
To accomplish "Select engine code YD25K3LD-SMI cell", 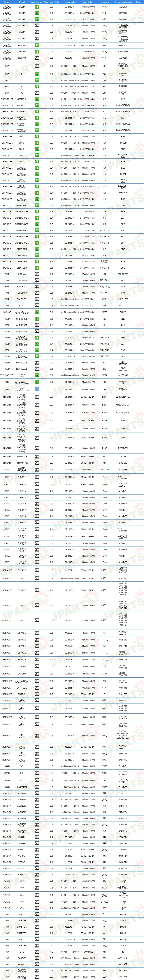I will (x=123, y=405).
